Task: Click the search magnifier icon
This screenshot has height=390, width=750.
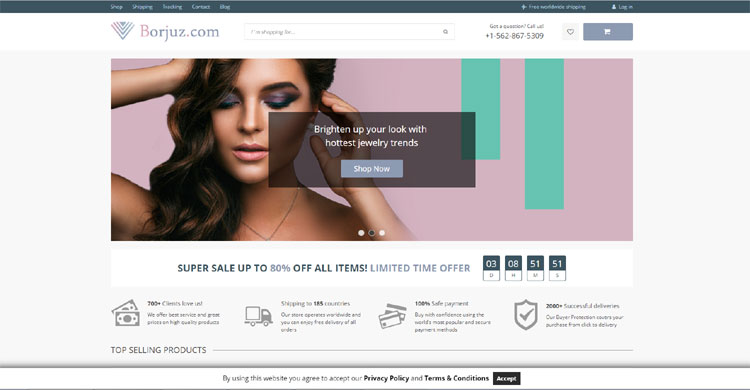Action: pyautogui.click(x=445, y=32)
